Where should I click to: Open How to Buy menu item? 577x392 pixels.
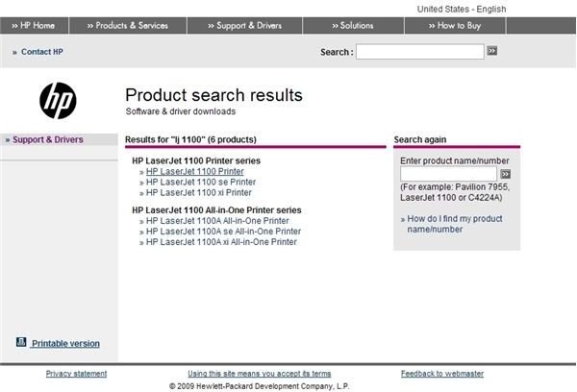[455, 25]
